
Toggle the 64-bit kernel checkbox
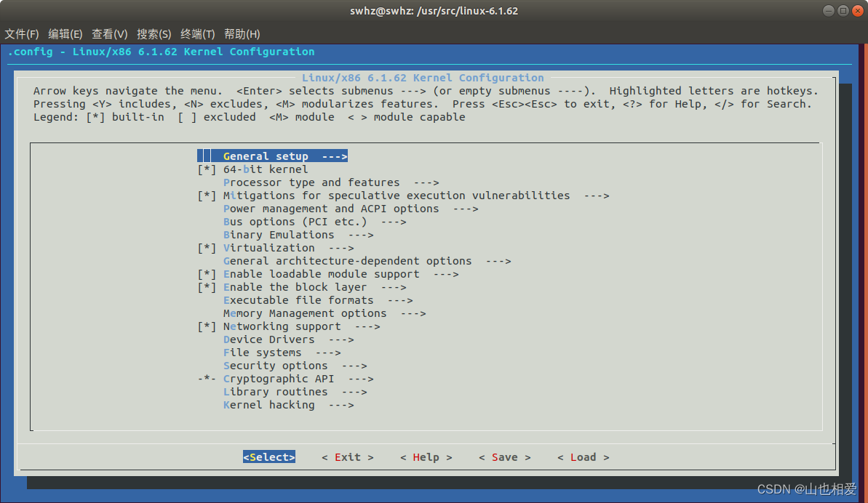click(207, 169)
